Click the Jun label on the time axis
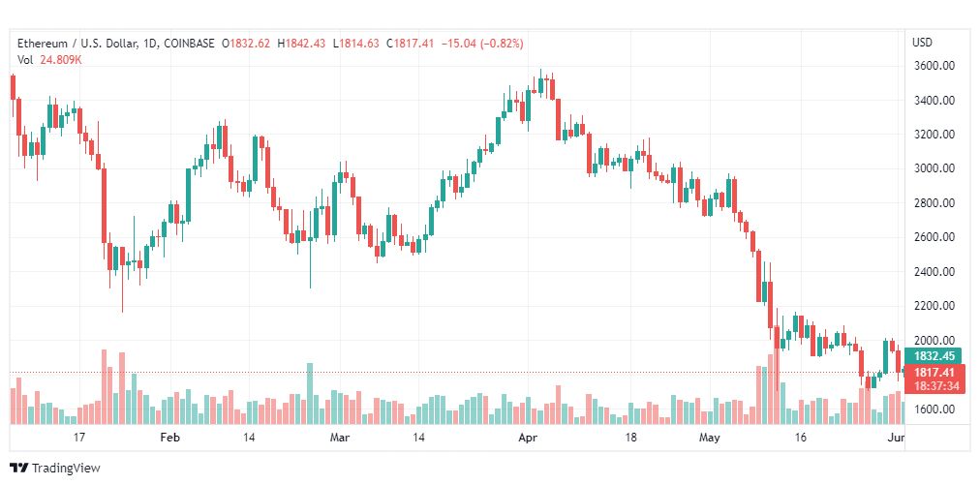 click(x=896, y=438)
